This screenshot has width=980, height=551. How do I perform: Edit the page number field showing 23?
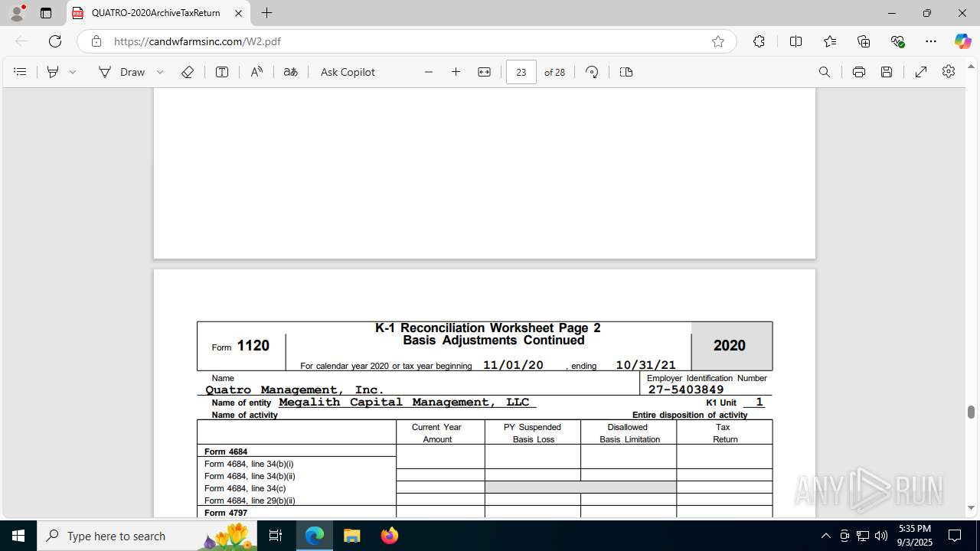[521, 72]
